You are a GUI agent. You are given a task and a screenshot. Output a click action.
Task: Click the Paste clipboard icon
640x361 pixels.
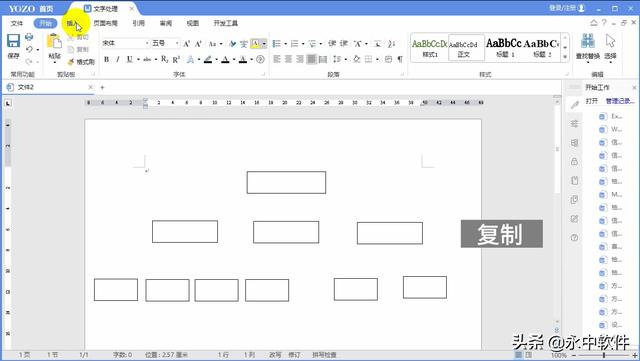pyautogui.click(x=54, y=42)
